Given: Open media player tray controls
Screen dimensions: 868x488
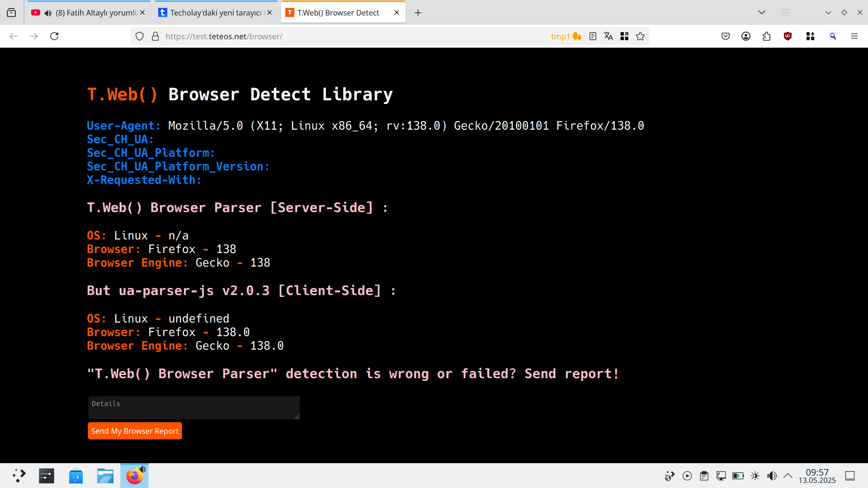Looking at the screenshot, I should coord(687,476).
